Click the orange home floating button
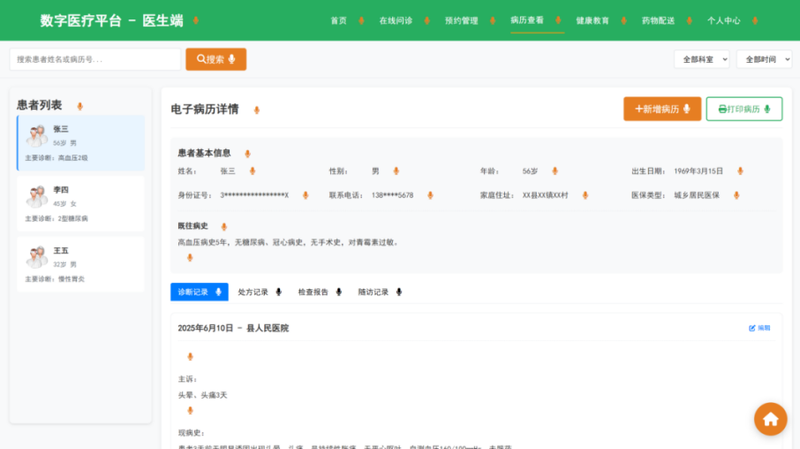 coord(770,419)
